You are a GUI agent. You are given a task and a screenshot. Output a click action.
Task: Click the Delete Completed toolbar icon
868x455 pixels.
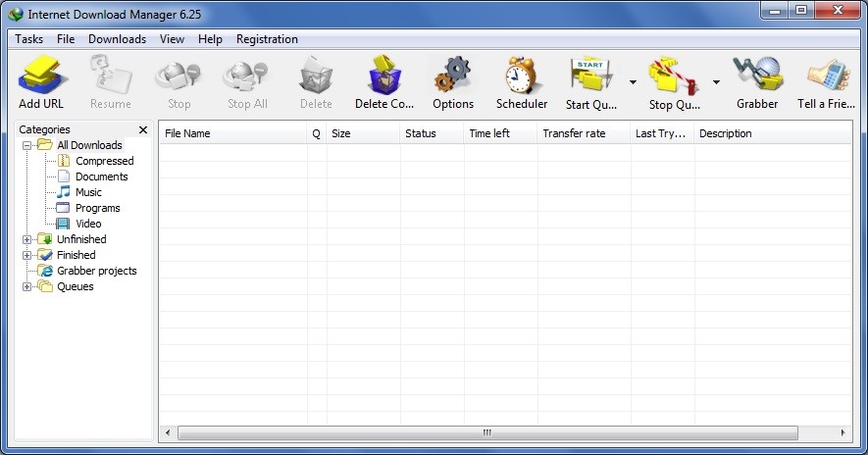384,75
